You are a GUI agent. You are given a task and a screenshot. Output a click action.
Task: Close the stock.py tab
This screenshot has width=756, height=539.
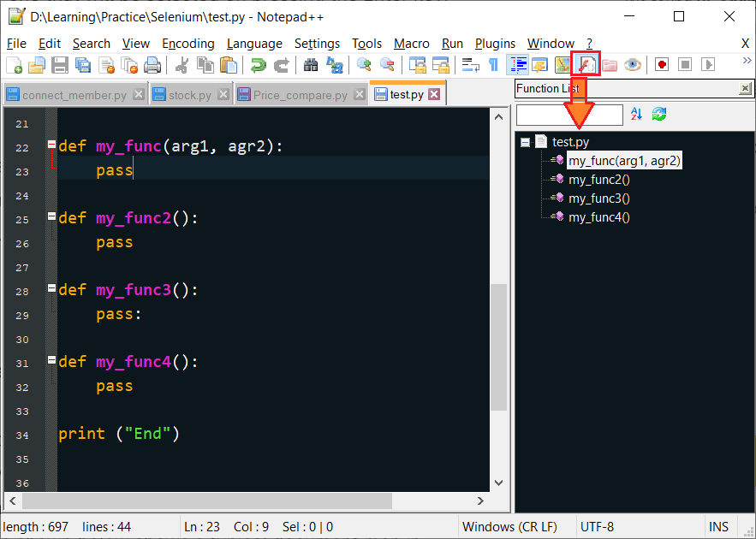pyautogui.click(x=223, y=94)
